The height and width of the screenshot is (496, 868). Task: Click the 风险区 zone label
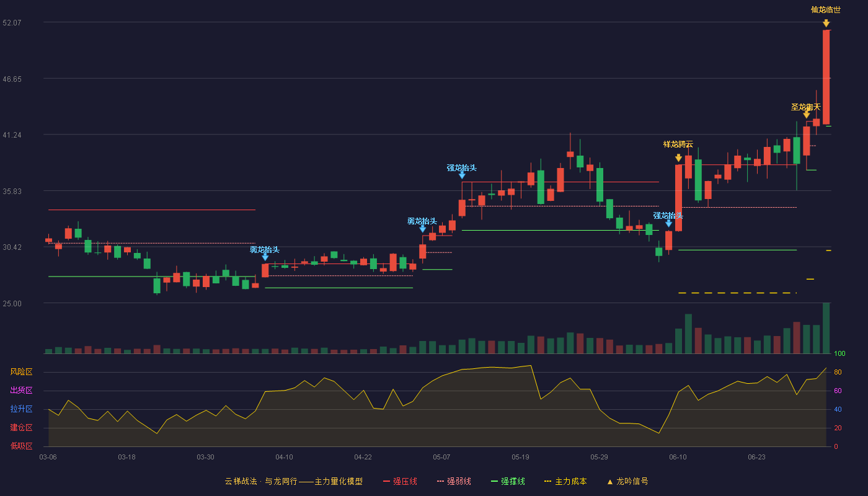click(x=21, y=372)
